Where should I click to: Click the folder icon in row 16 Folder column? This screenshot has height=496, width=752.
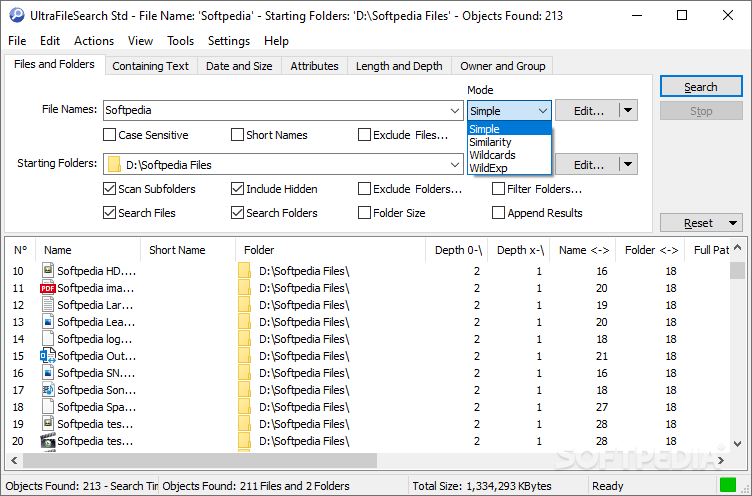coord(244,373)
